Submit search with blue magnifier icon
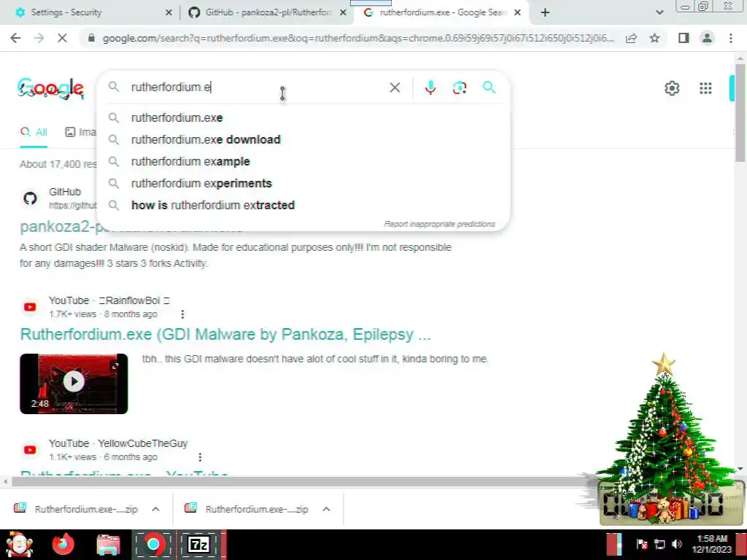Screen dimensions: 747x560 (489, 87)
